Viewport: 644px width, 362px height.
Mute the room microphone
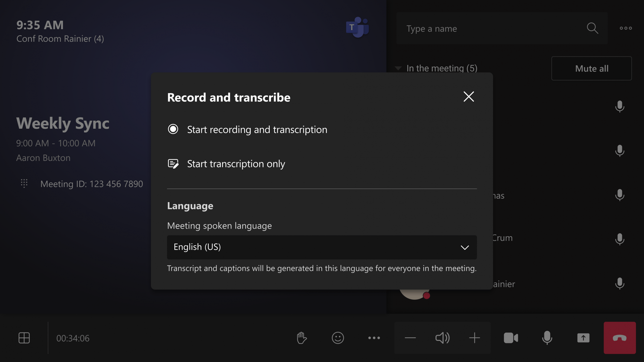[547, 338]
